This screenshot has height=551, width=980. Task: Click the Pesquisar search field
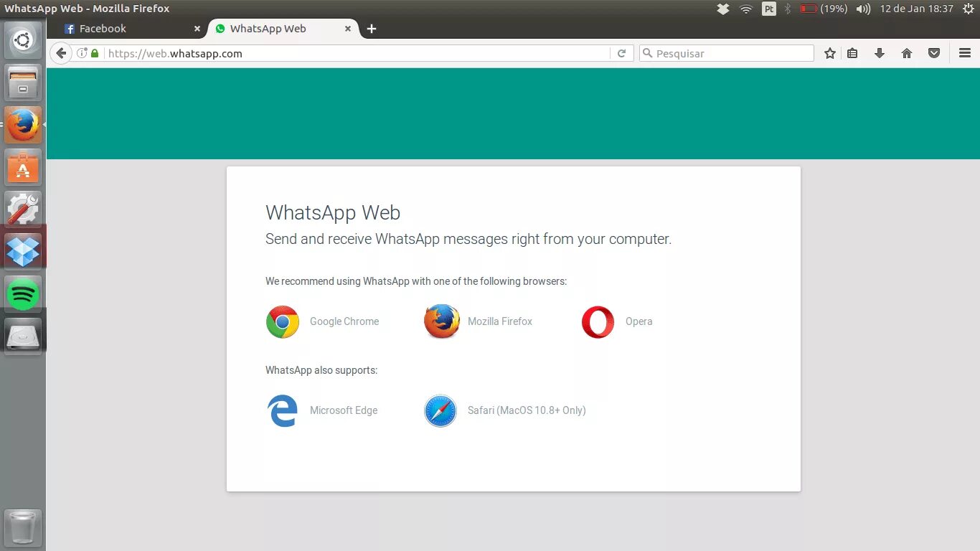coord(726,53)
